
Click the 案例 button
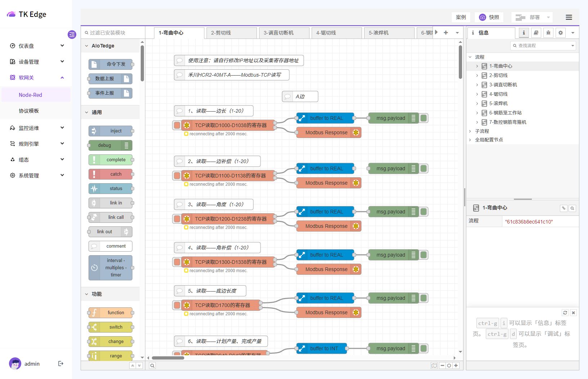(x=461, y=17)
